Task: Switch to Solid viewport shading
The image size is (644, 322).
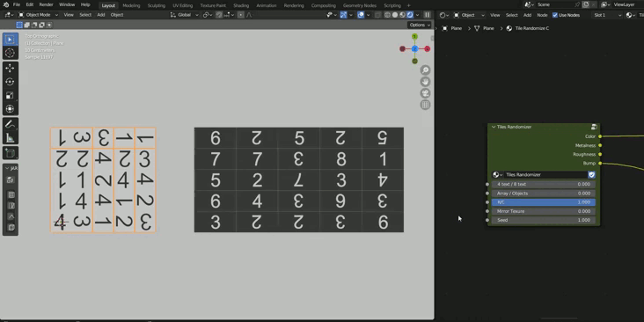Action: (x=395, y=15)
